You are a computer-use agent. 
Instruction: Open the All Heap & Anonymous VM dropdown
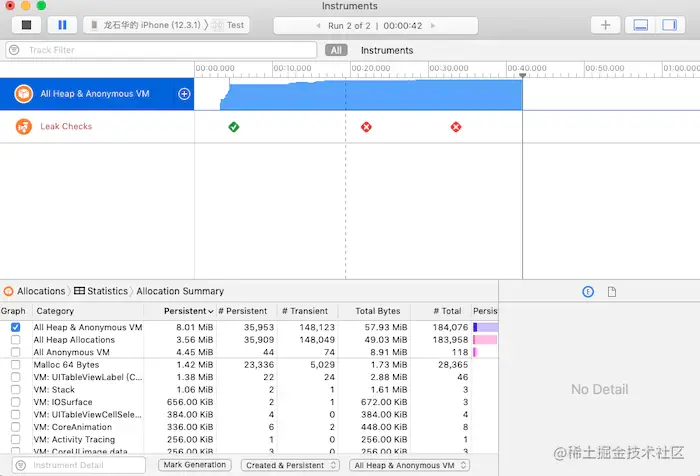(x=409, y=465)
